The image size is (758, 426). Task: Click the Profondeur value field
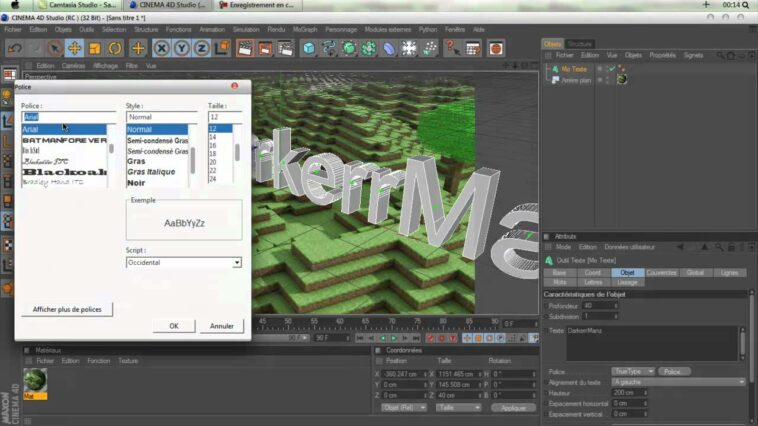coord(598,306)
